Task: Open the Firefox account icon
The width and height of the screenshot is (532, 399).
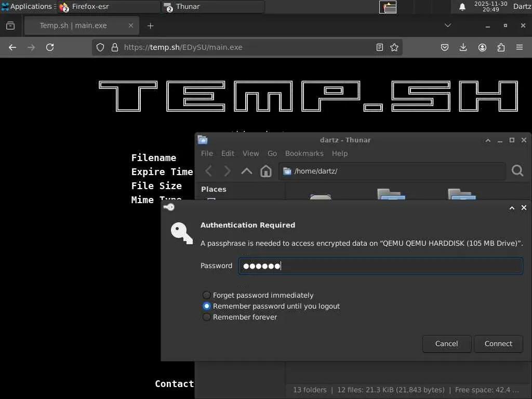Action: [x=482, y=47]
